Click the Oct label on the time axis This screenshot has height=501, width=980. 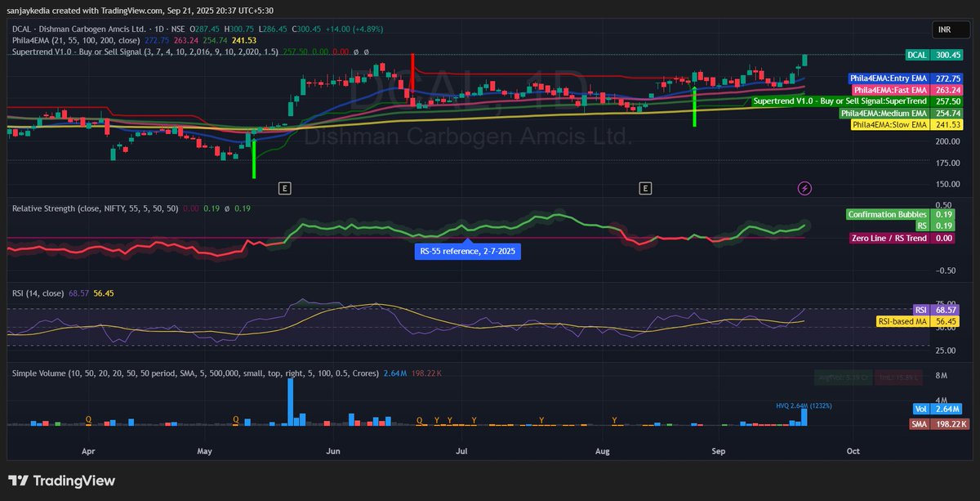click(853, 450)
